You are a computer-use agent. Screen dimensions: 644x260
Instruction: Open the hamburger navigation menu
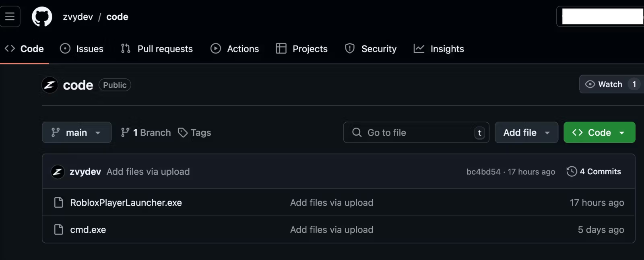(x=10, y=17)
